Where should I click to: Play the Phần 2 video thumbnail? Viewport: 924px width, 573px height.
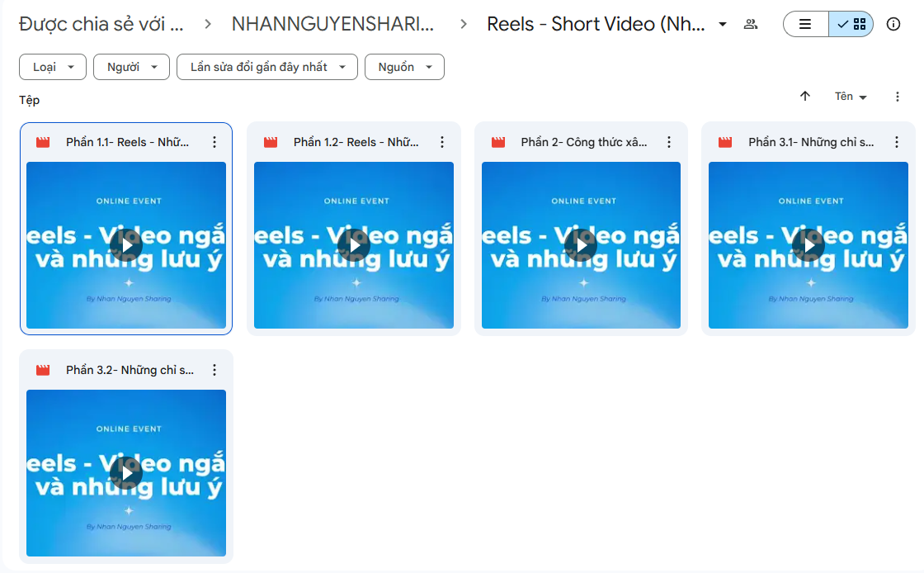click(x=581, y=244)
